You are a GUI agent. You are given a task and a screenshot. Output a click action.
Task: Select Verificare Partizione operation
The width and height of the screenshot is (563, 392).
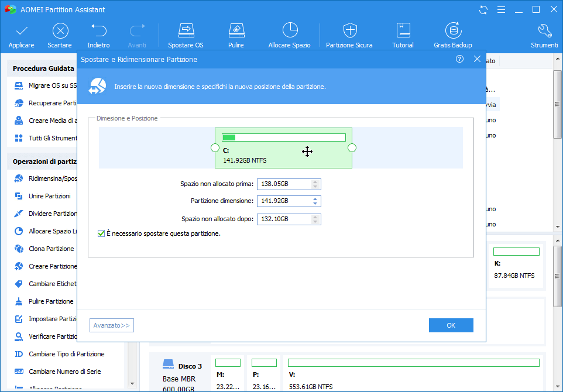click(45, 337)
